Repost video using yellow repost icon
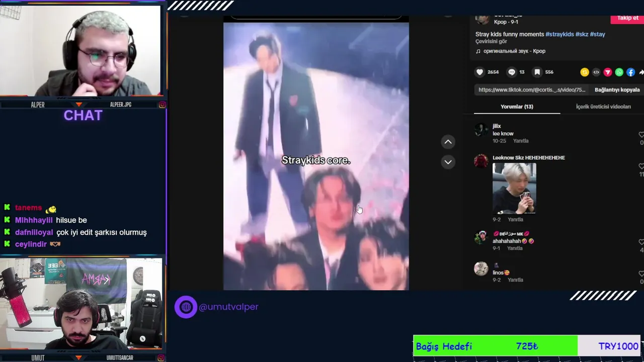 585,72
